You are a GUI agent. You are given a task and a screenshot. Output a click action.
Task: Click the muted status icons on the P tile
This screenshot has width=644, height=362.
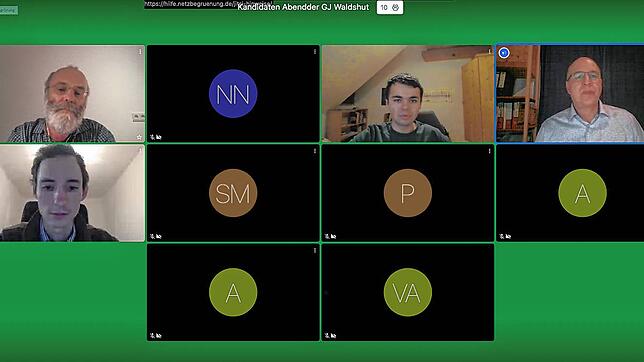[330, 236]
